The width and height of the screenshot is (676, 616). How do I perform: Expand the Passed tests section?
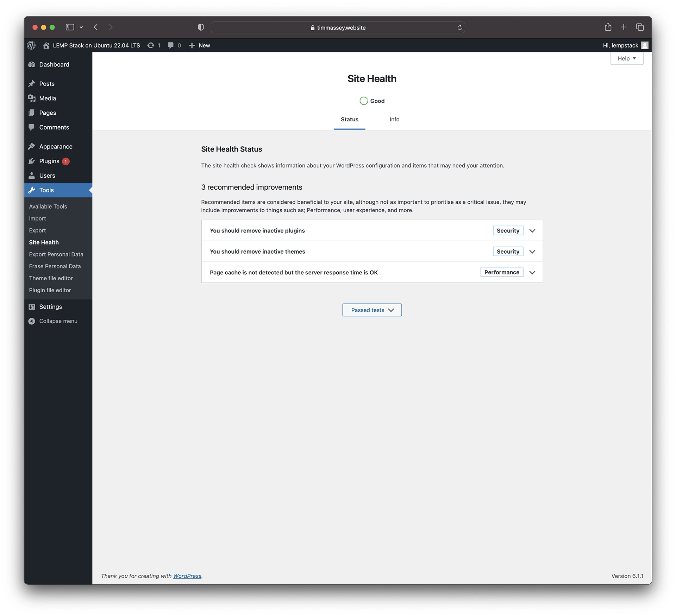point(372,310)
